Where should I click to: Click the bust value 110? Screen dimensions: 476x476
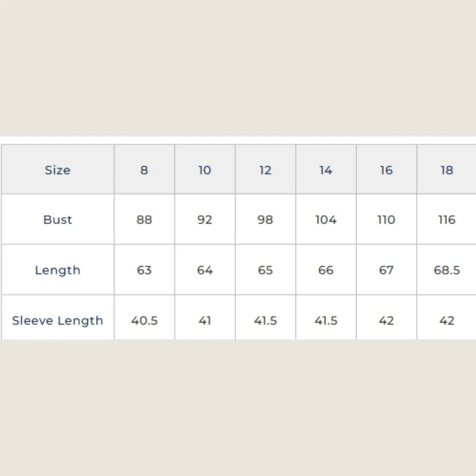(x=387, y=219)
